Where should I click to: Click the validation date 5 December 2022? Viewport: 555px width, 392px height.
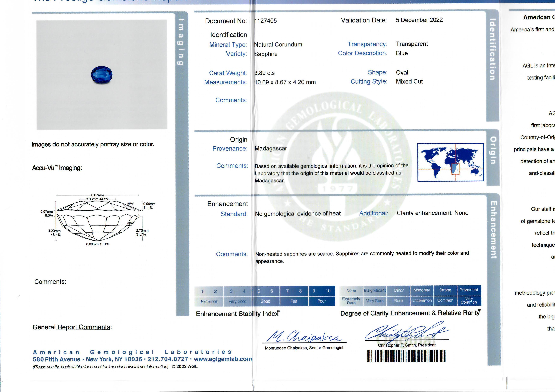point(419,20)
